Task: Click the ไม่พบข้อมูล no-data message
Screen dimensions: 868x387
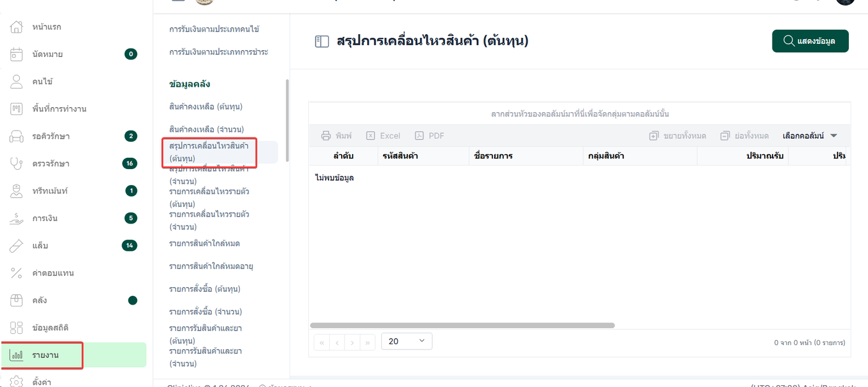Action: tap(335, 178)
